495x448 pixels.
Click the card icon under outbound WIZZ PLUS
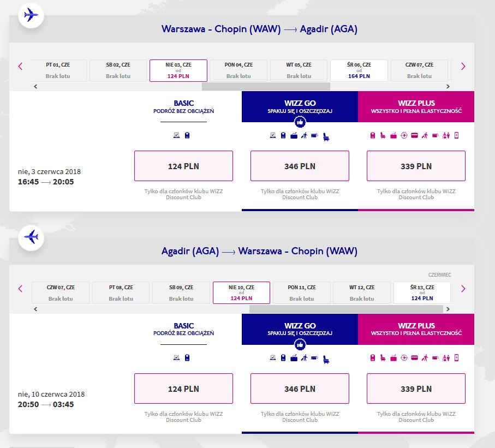pos(414,135)
